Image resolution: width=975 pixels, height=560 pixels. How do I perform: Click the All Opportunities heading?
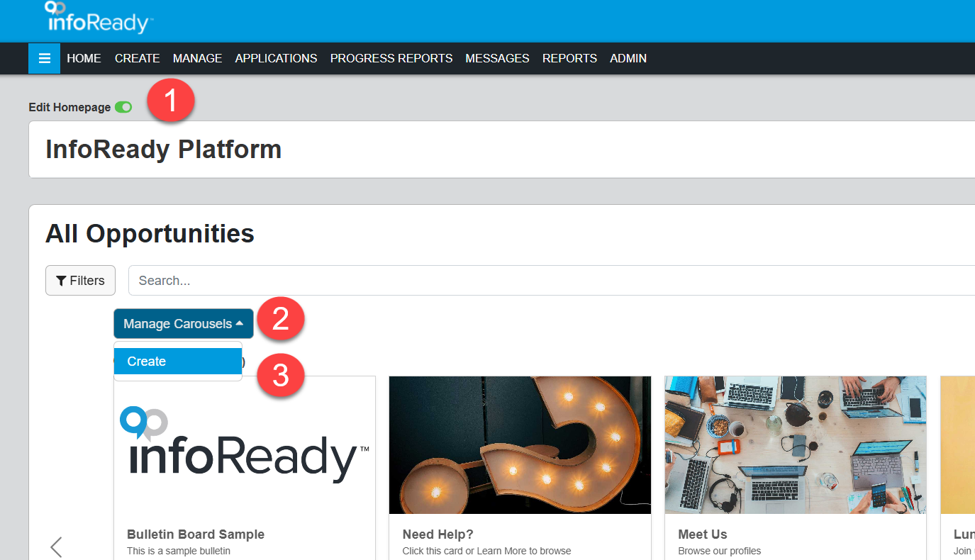(150, 233)
